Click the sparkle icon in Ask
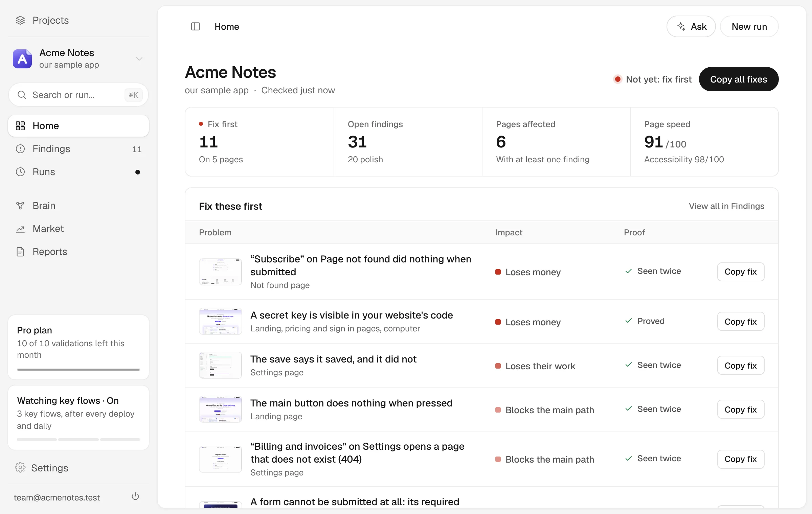The height and width of the screenshot is (514, 812). [681, 26]
